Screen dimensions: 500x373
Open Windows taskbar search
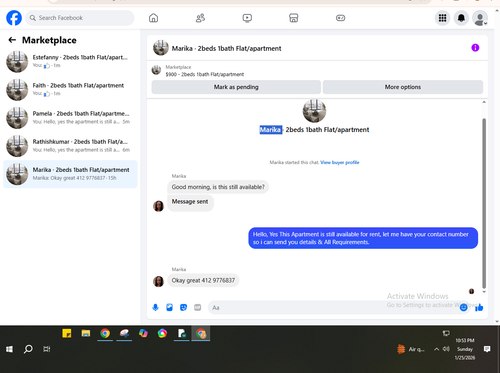click(28, 349)
